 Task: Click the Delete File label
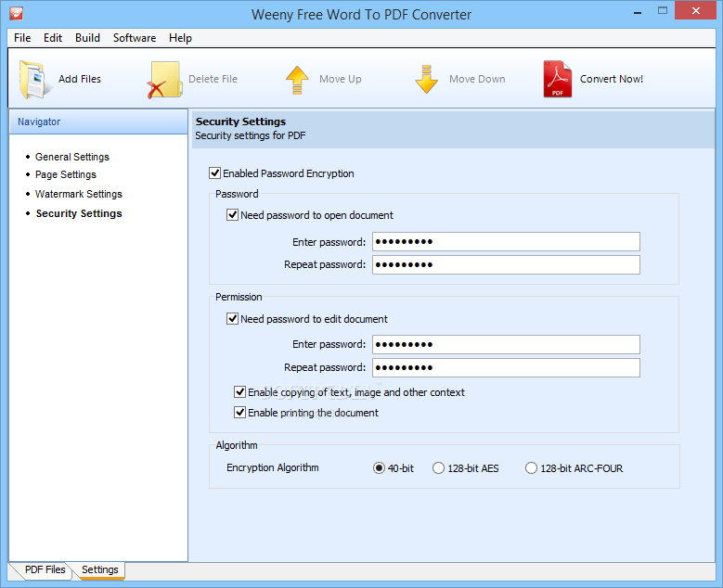pos(213,79)
